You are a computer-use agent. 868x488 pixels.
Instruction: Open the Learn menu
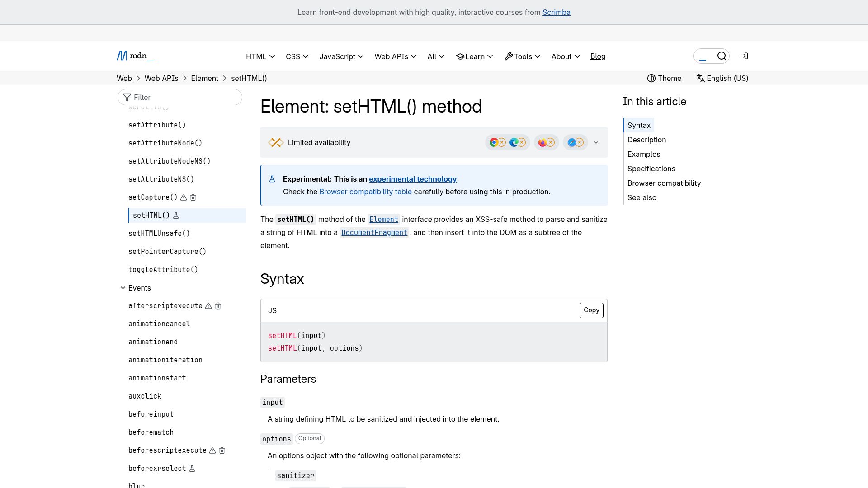[x=474, y=56]
